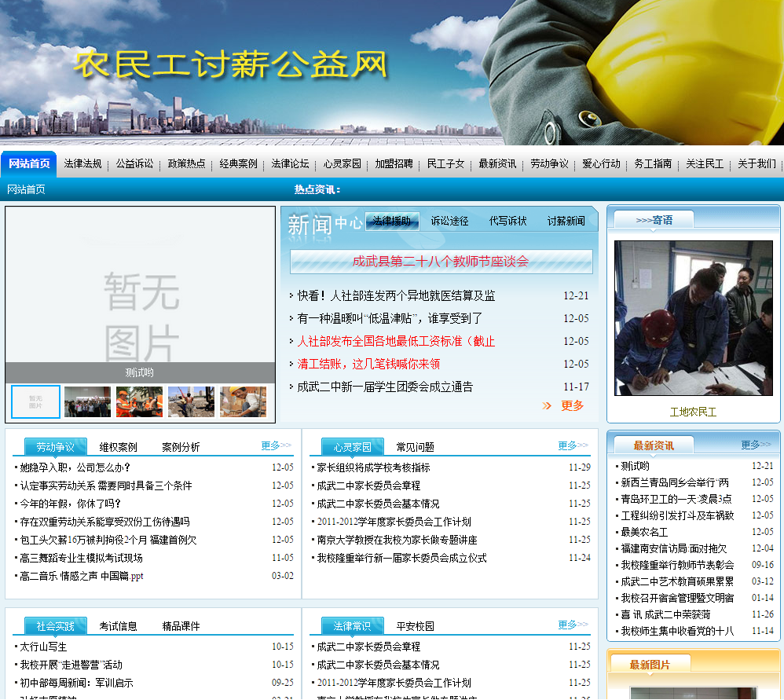Open the 工地农民工 caption link
Screen dimensions: 784x700
(x=693, y=412)
